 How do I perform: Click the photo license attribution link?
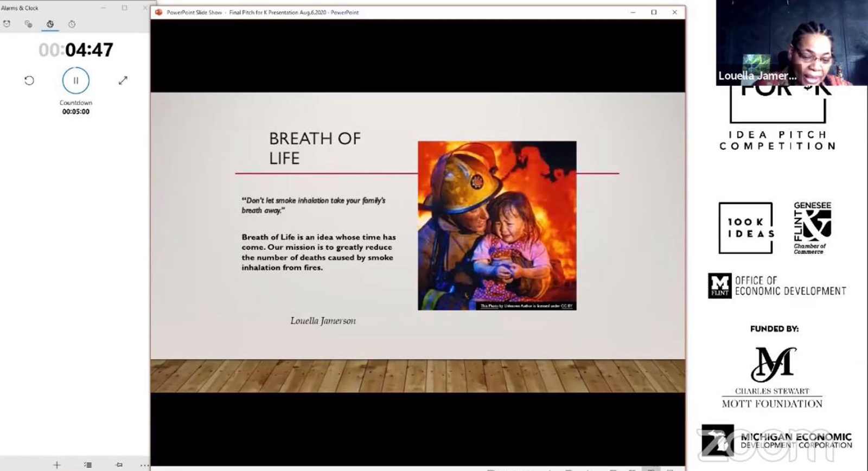pyautogui.click(x=526, y=306)
